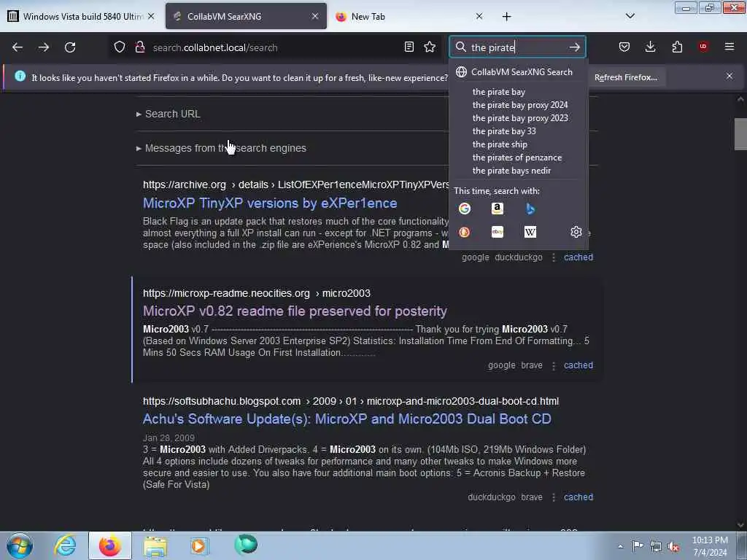
Task: Open more options for archive.org result
Action: pyautogui.click(x=553, y=257)
